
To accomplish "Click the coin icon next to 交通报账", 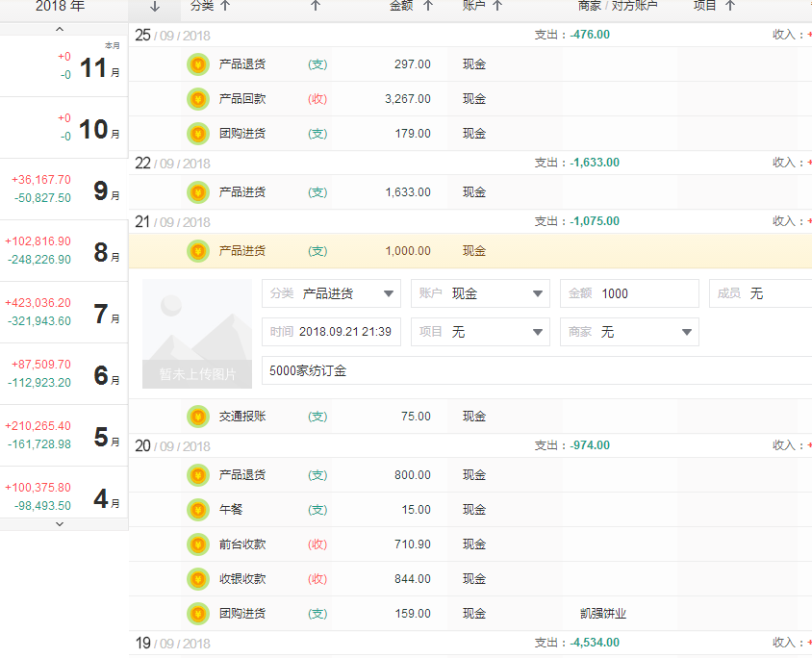I will coord(198,417).
